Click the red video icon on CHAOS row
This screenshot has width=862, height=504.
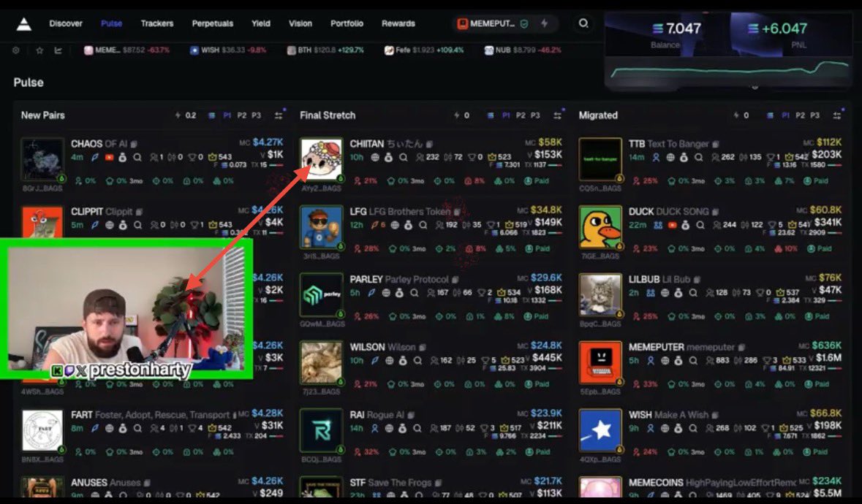point(109,158)
